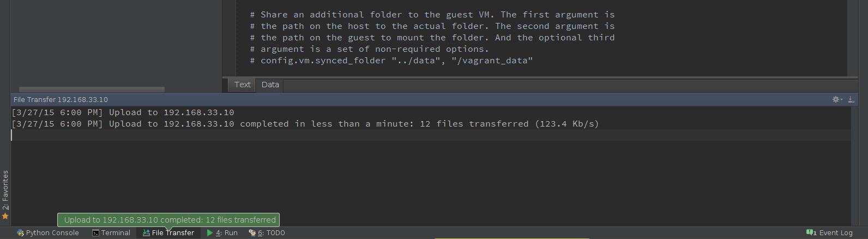Image resolution: width=868 pixels, height=239 pixels.
Task: Open File Transfer panel settings gear
Action: click(837, 99)
